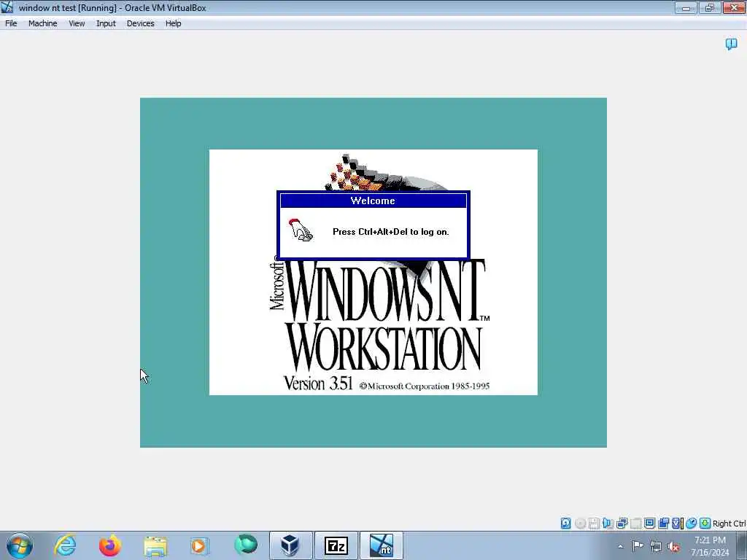Click the Windows NT Workstation logo image

tap(373, 273)
